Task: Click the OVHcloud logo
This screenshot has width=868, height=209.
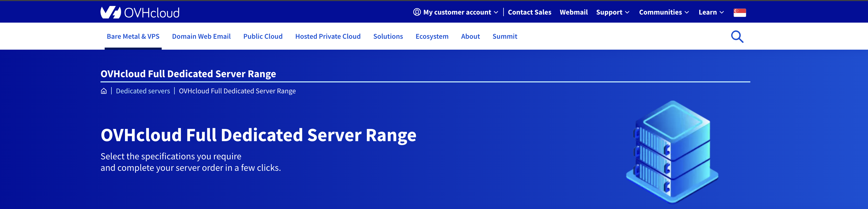Action: [140, 12]
